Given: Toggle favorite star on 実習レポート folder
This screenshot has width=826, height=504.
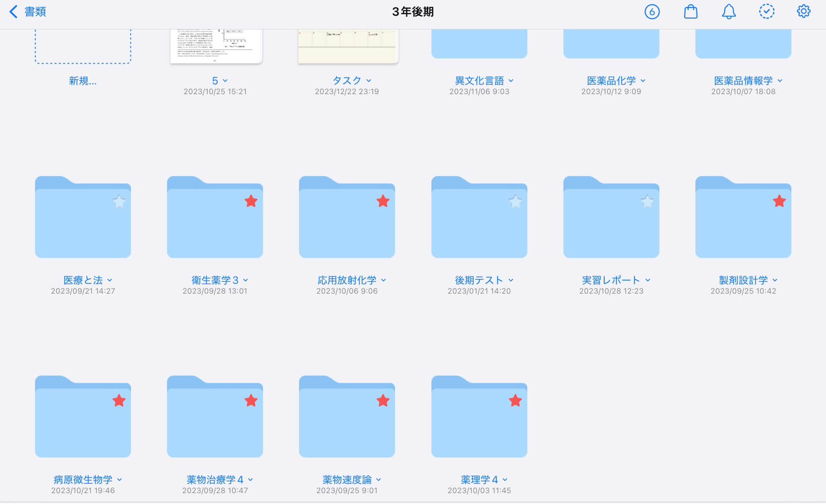Looking at the screenshot, I should tap(647, 202).
